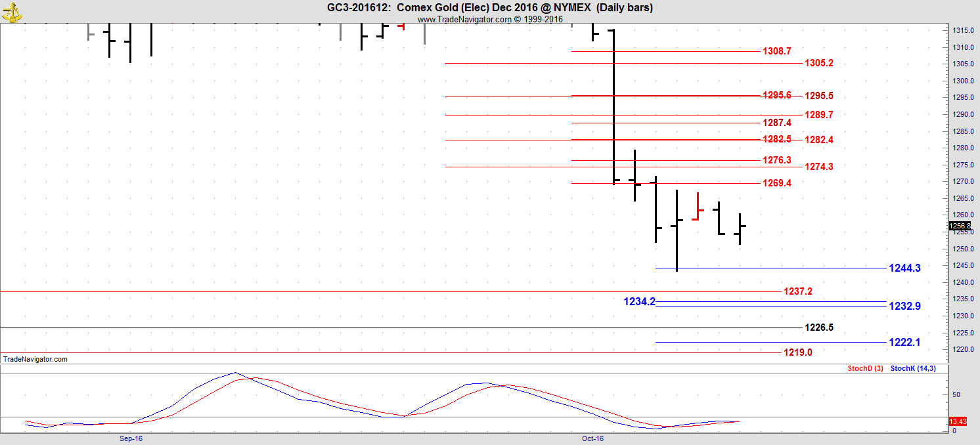Screen dimensions: 980x445
Task: Click the red 1219.0 level label
Action: (797, 352)
